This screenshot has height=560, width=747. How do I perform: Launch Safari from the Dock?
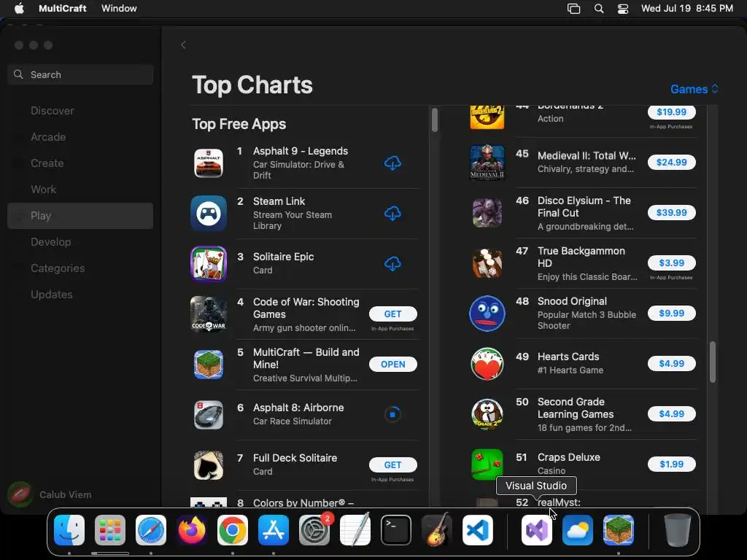click(151, 530)
